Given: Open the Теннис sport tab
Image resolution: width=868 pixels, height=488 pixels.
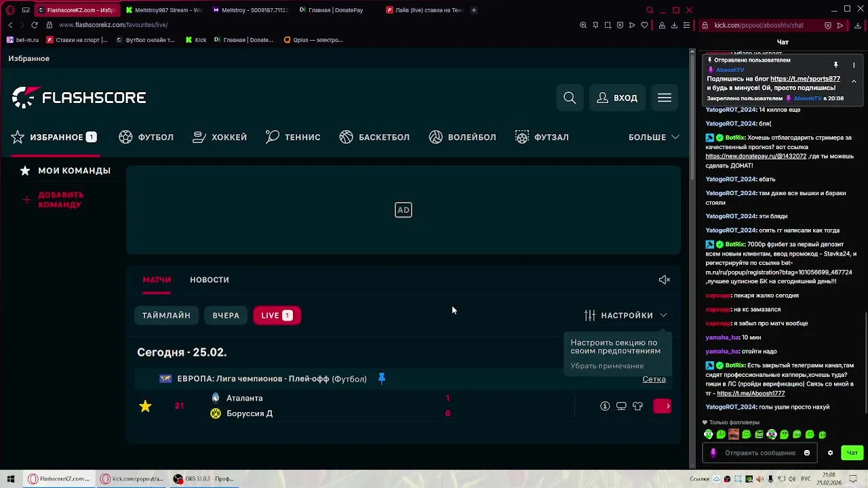Looking at the screenshot, I should click(x=293, y=137).
